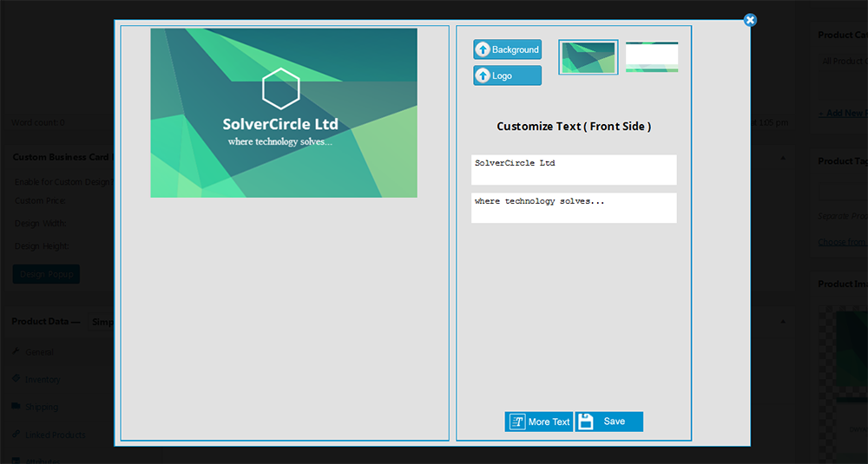
Task: Click the upload arrow icon on Background button
Action: 483,49
